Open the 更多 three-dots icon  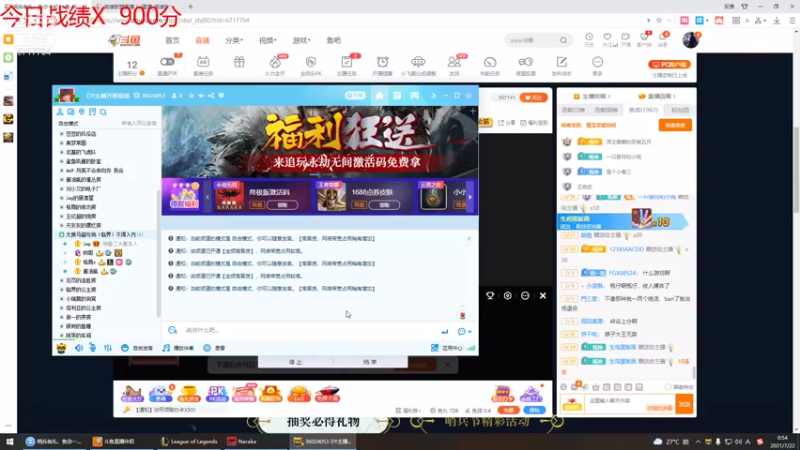[597, 62]
